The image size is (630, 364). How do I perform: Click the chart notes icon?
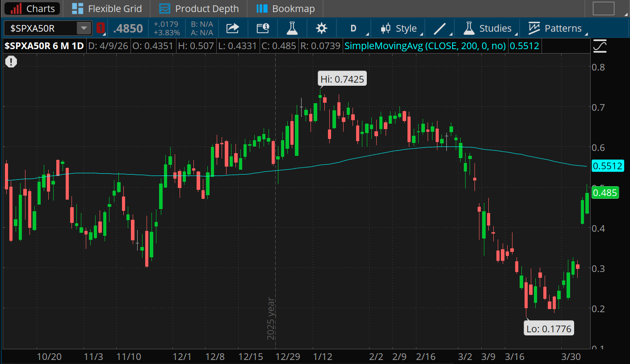click(263, 28)
